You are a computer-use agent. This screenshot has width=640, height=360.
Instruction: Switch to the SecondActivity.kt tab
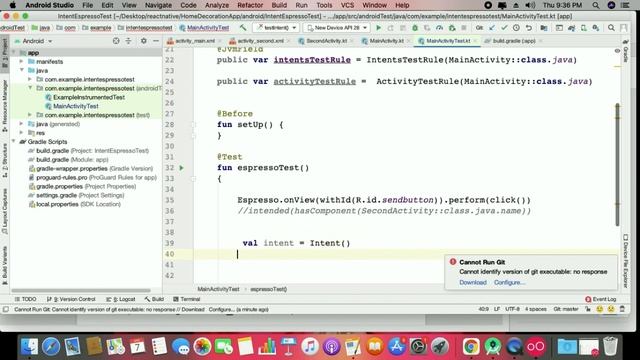pos(326,41)
